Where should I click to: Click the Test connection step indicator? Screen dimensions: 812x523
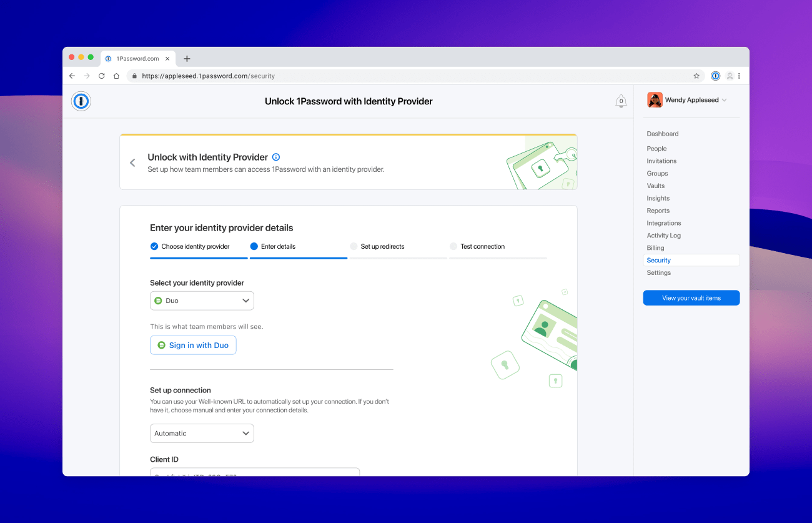click(x=477, y=246)
